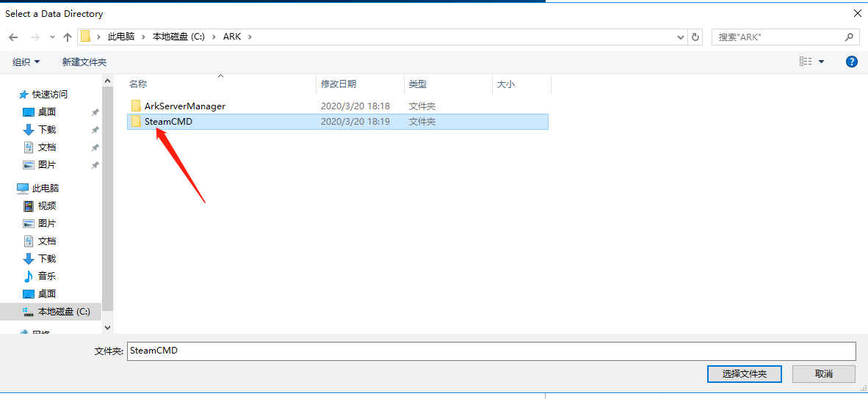This screenshot has height=399, width=868.
Task: Select the SteamCMD folder row
Action: [337, 122]
